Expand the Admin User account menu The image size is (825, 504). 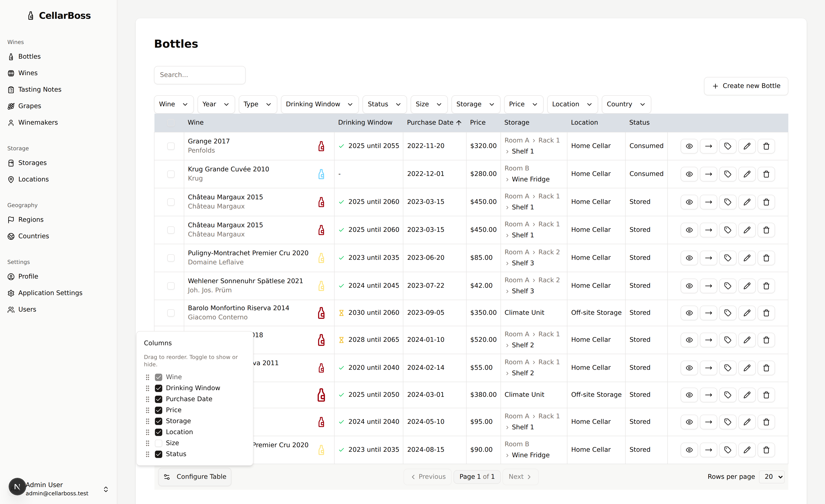(106, 489)
